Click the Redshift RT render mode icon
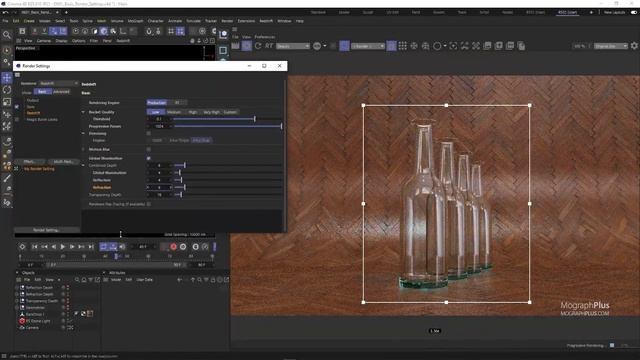Viewport: 640px width, 360px height. [x=269, y=46]
